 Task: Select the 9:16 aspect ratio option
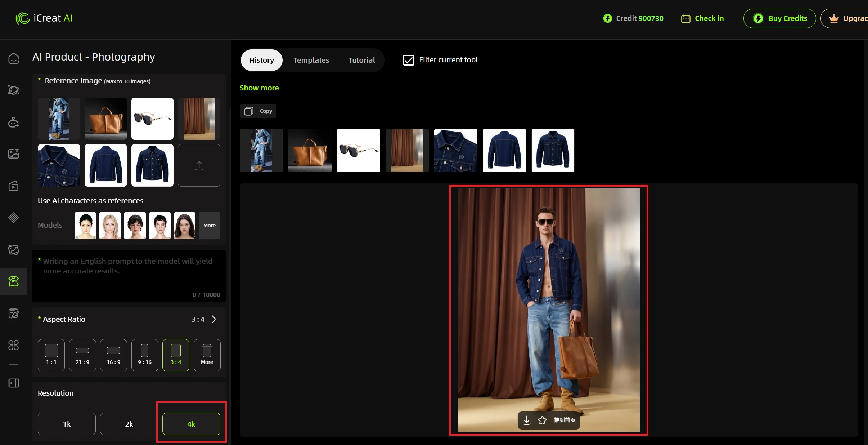pyautogui.click(x=145, y=355)
